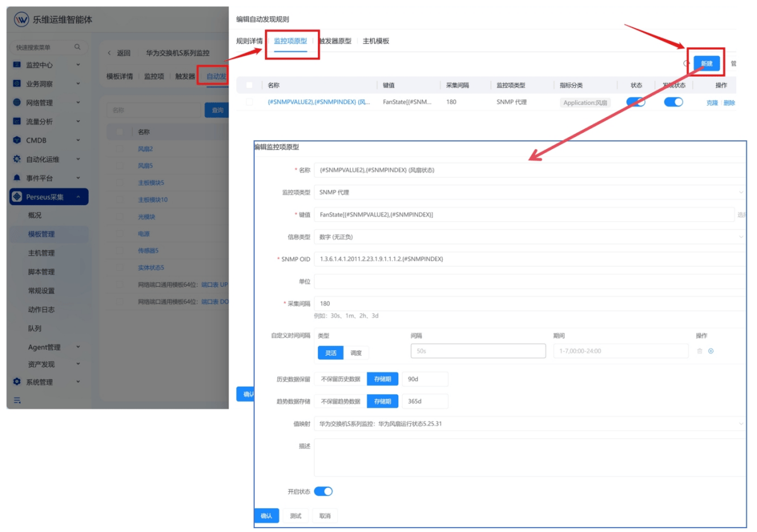Click the 自动化运维 gear icon

tap(17, 159)
